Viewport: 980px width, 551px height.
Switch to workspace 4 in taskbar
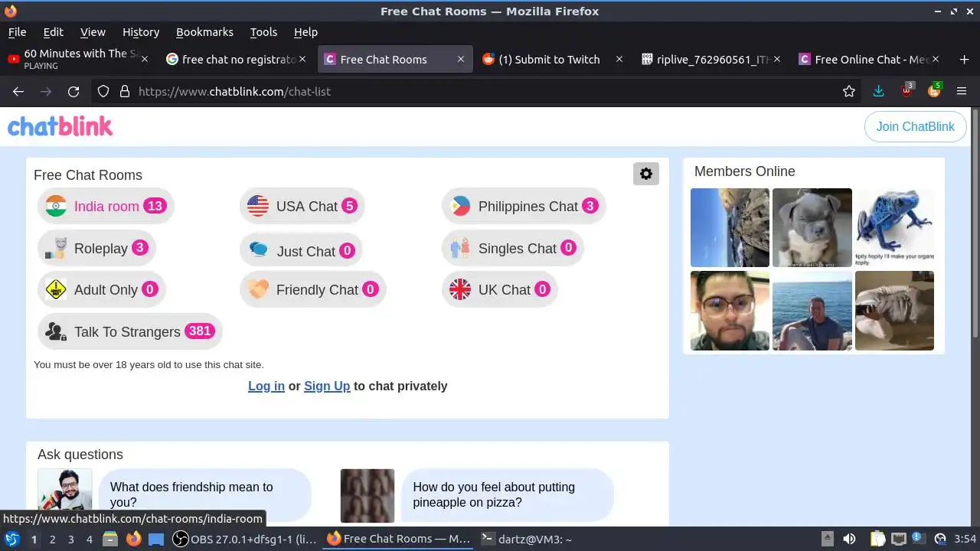pyautogui.click(x=90, y=539)
